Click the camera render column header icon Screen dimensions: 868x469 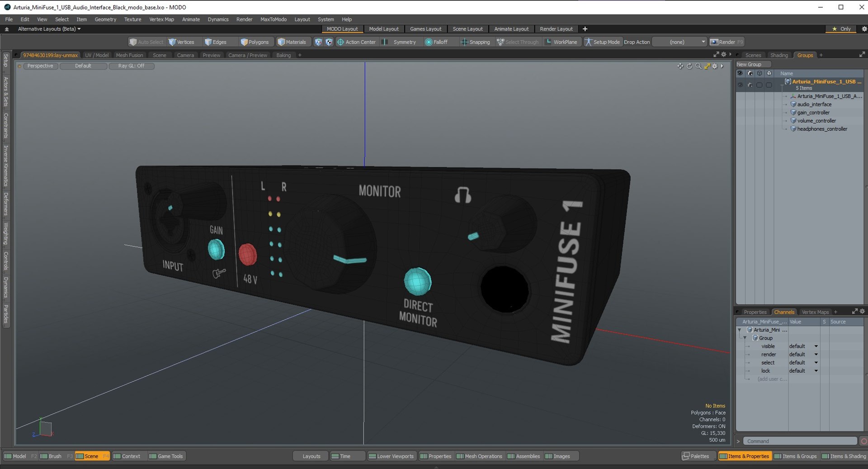tap(750, 73)
